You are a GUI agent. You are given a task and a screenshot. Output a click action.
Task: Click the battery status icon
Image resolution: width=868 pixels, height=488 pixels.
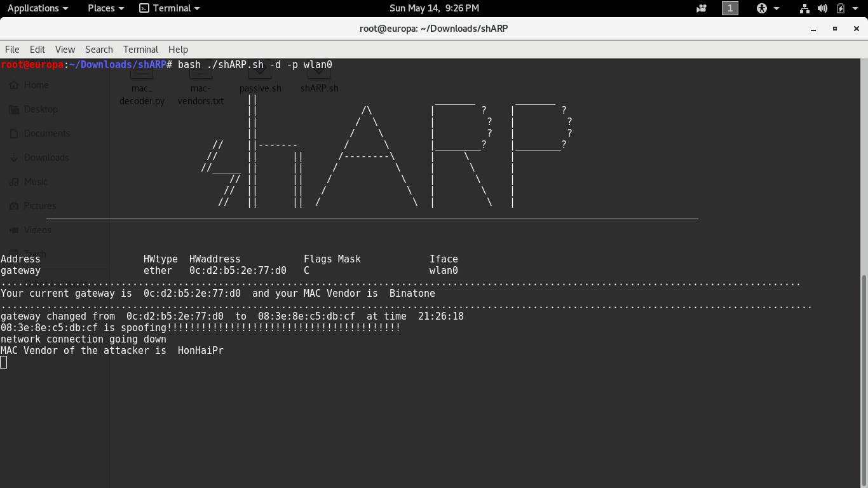[x=841, y=8]
